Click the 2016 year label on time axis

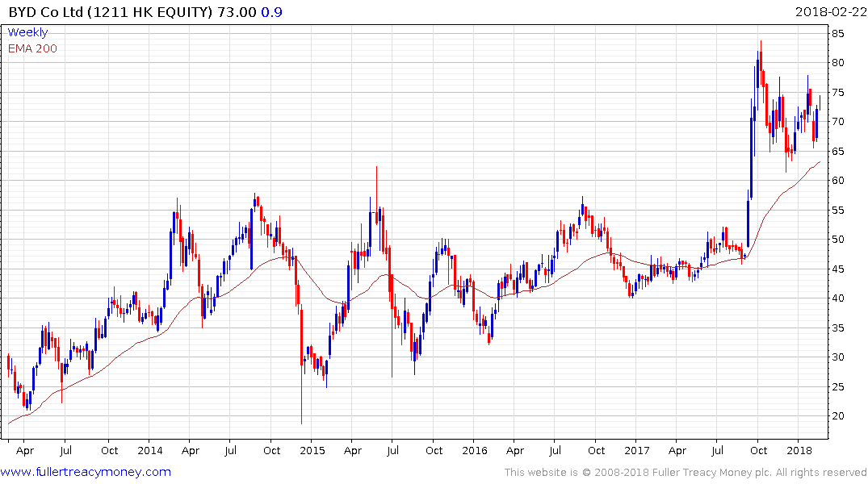tap(475, 451)
